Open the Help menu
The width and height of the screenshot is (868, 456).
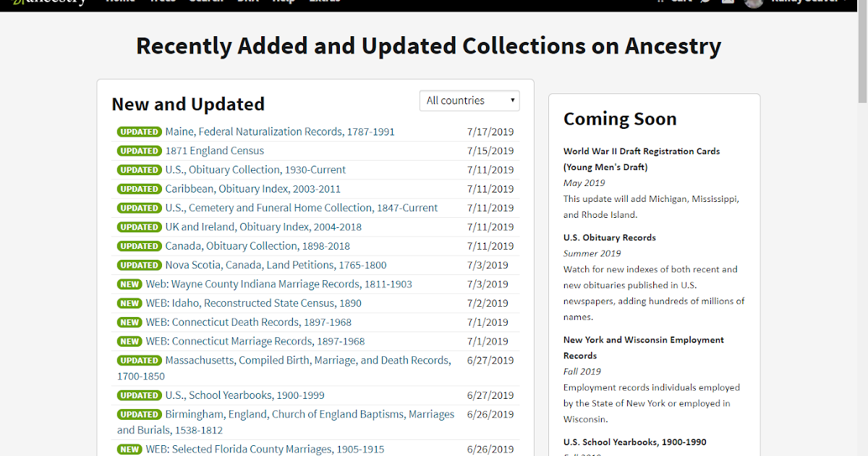tap(284, 1)
